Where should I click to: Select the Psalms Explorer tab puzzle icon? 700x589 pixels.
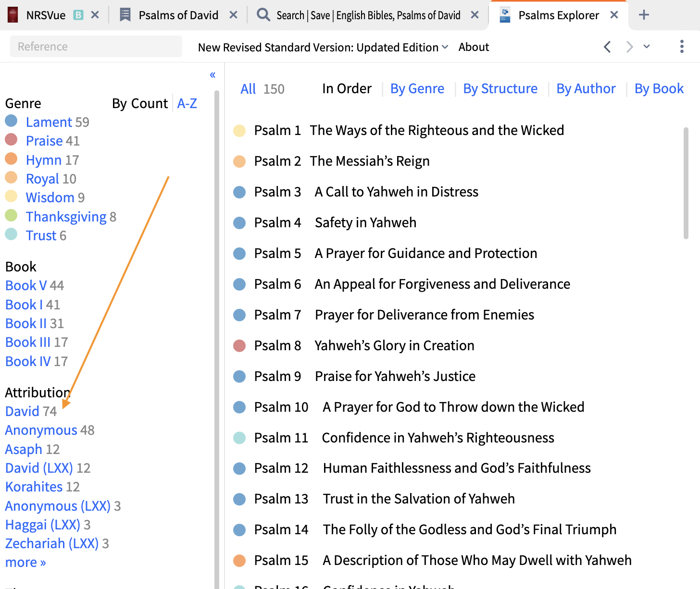click(504, 14)
